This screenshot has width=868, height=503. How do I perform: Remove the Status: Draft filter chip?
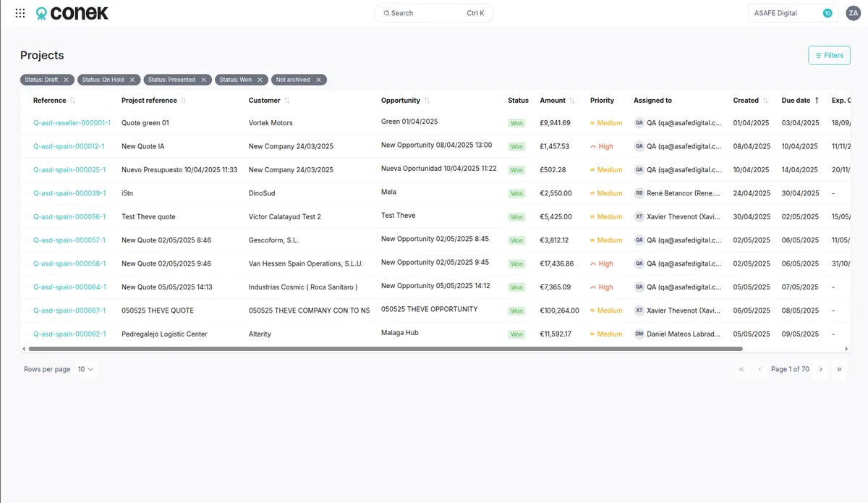click(66, 80)
